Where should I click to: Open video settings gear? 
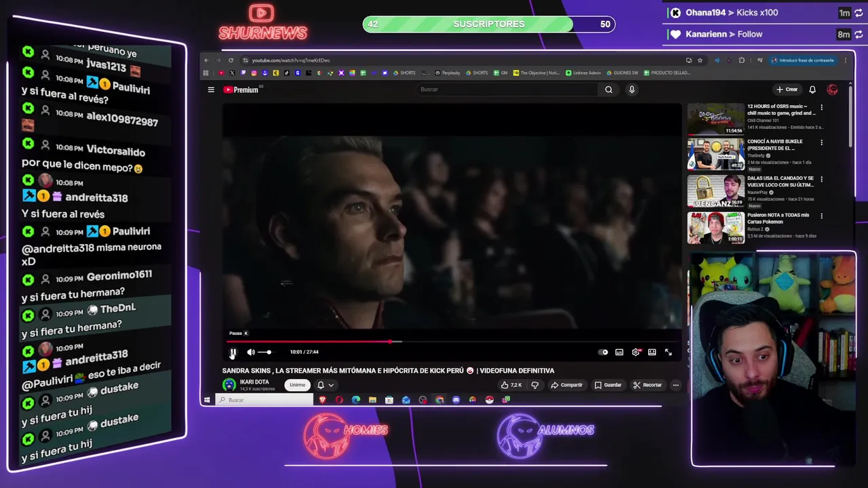tap(635, 352)
